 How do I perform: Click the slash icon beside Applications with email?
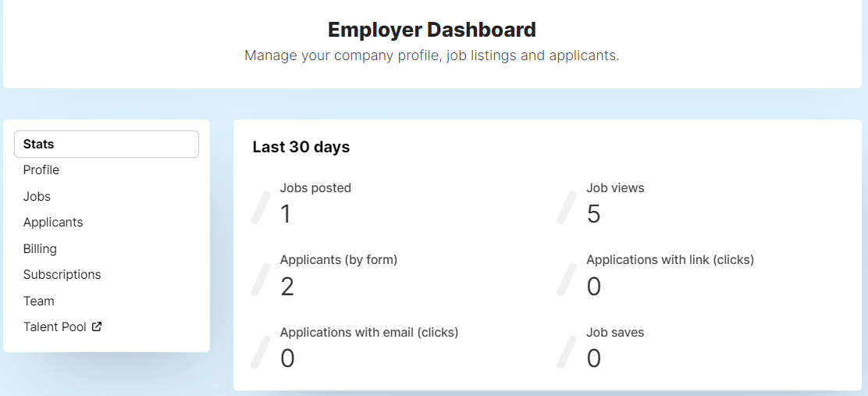(261, 352)
